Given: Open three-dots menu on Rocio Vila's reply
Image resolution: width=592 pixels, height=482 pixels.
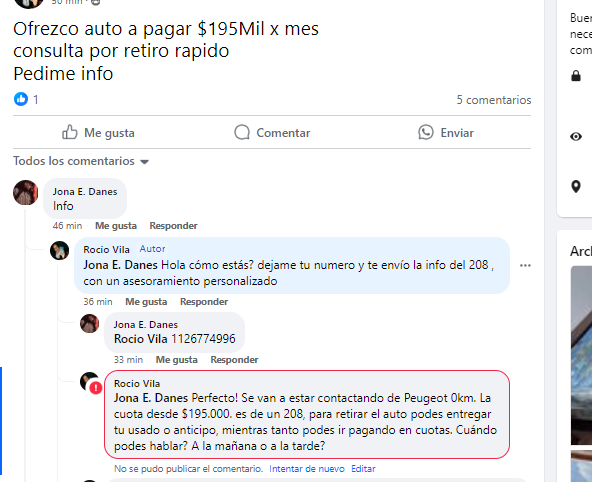Looking at the screenshot, I should tap(525, 265).
